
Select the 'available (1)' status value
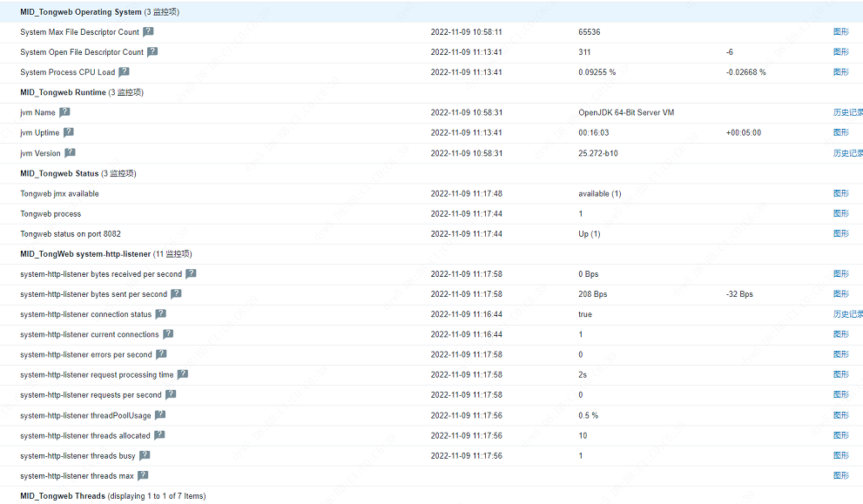click(600, 193)
